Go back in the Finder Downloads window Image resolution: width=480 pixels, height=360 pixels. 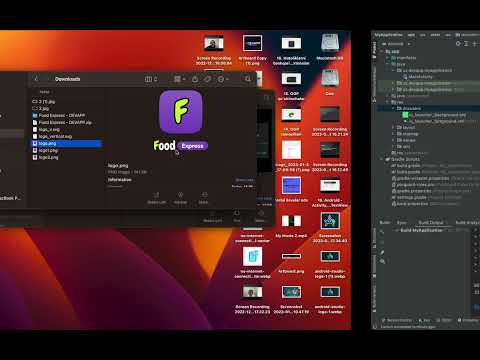coord(36,79)
